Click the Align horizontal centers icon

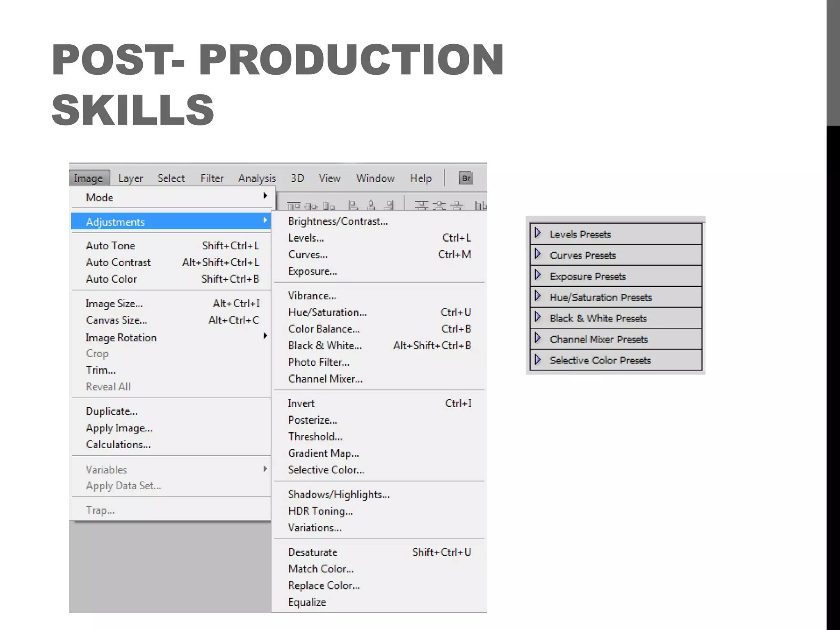coord(371,205)
